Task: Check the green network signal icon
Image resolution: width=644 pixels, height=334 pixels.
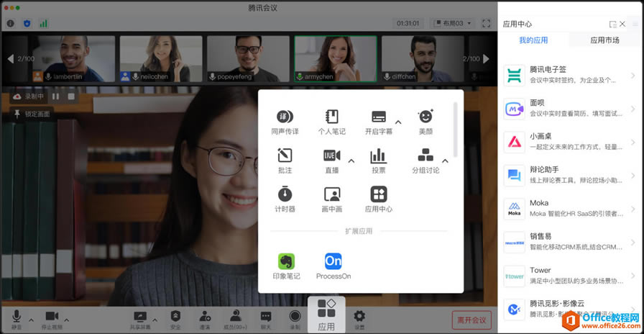Action: (43, 24)
